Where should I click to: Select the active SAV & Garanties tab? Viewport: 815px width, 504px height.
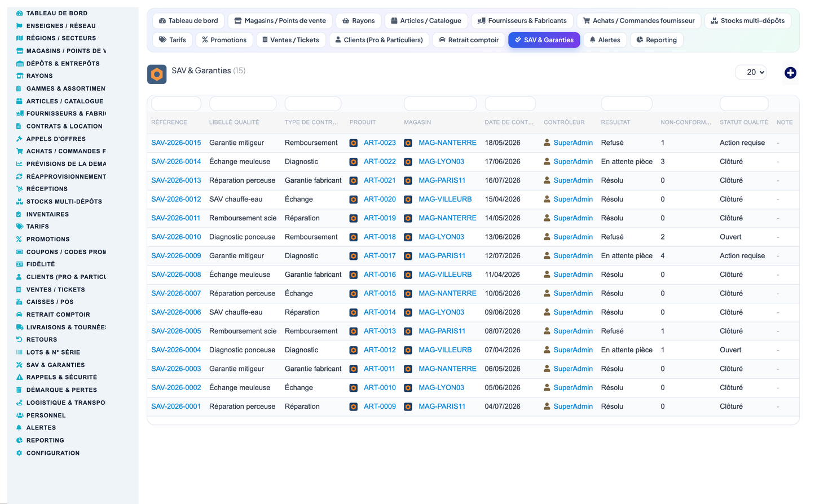(544, 40)
